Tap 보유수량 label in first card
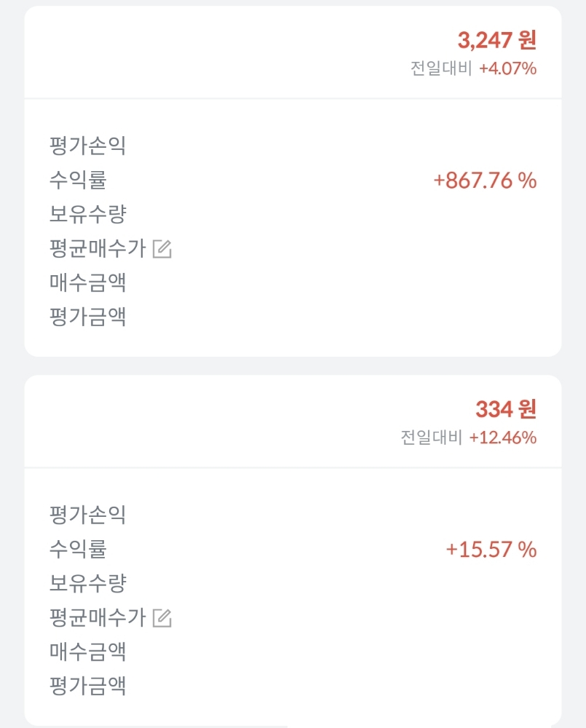The height and width of the screenshot is (728, 586). [88, 214]
